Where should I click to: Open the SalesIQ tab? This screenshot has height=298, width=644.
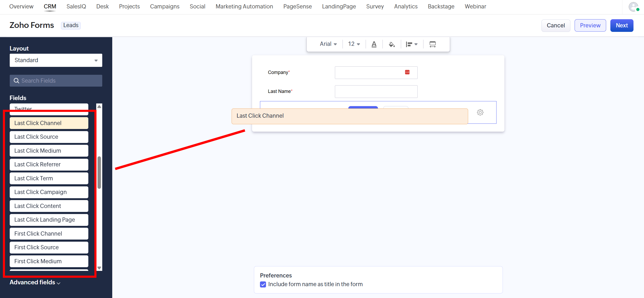point(76,6)
